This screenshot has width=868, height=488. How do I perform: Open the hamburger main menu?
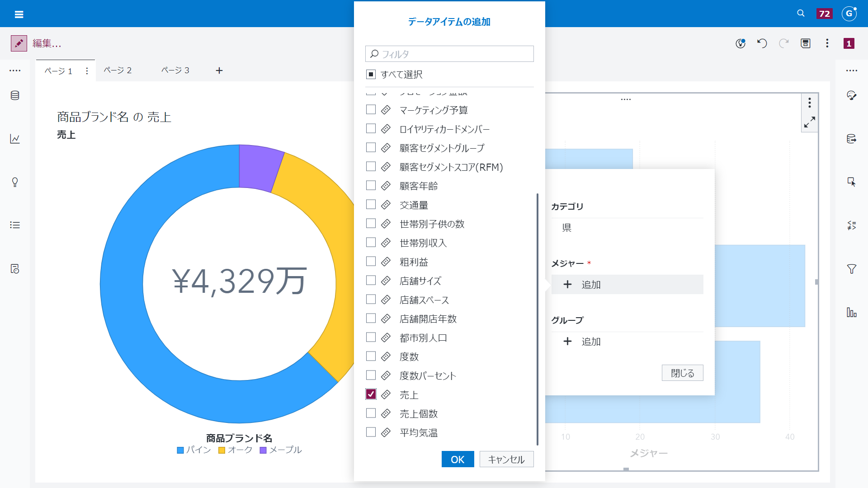[x=19, y=14]
